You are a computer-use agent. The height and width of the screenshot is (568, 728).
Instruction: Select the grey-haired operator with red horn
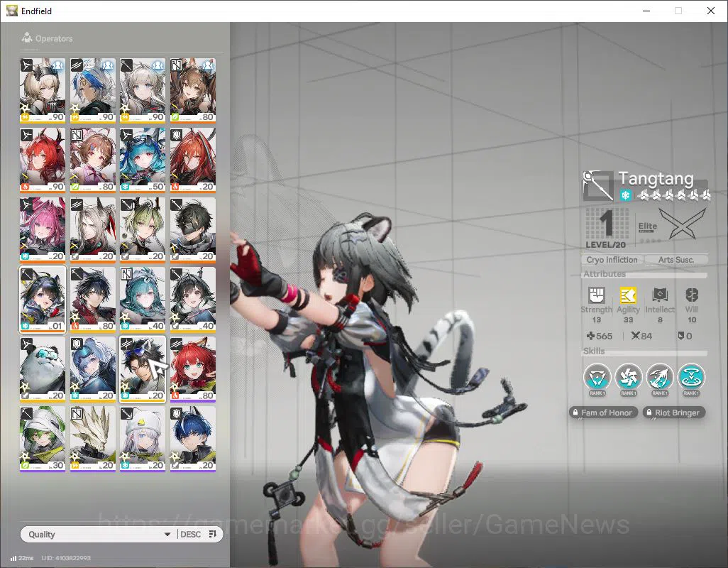[93, 229]
